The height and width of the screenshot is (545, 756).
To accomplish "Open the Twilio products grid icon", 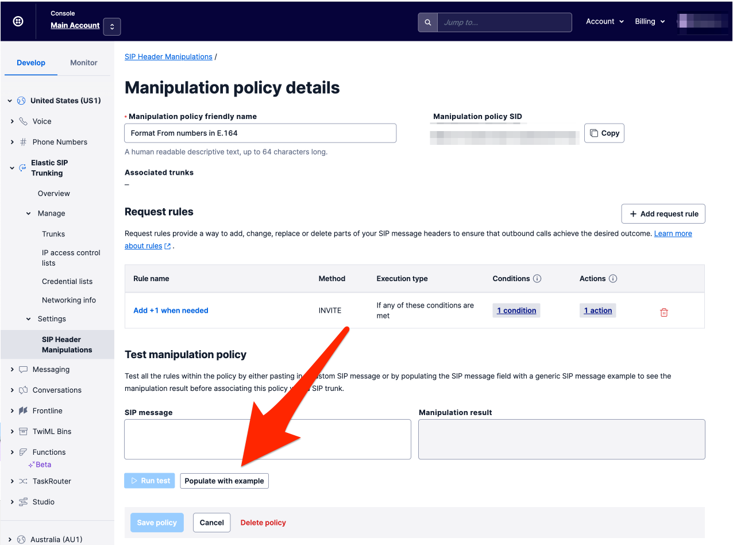I will [x=17, y=21].
